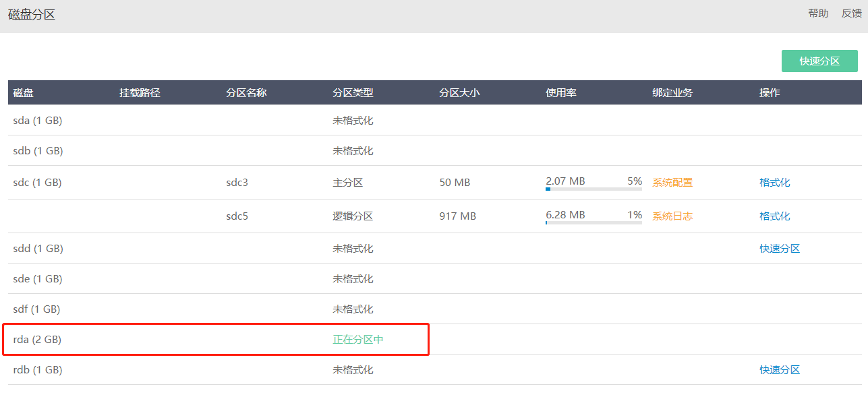Click 快速分区 in the sdd row
Screen dimensions: 868x399
click(780, 248)
